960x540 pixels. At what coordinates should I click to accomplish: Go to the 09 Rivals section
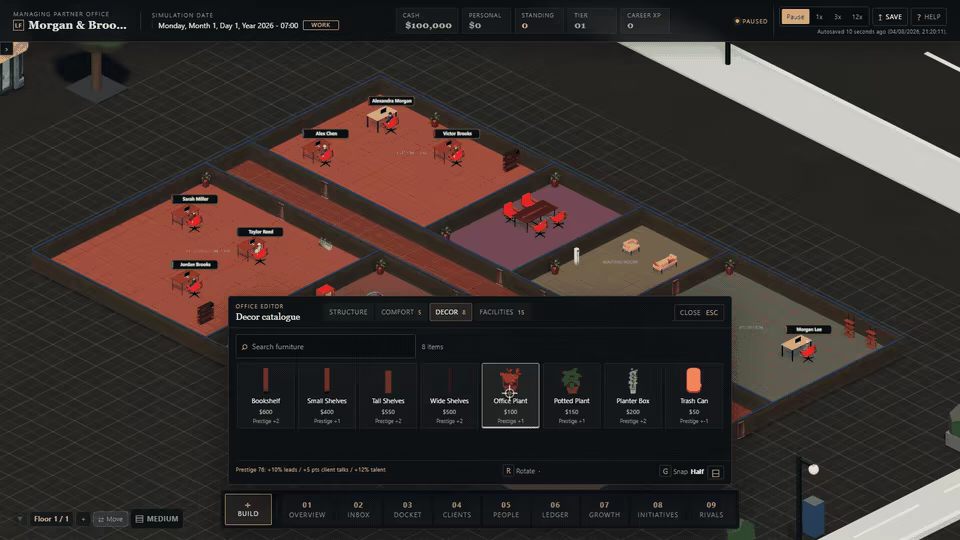click(711, 509)
